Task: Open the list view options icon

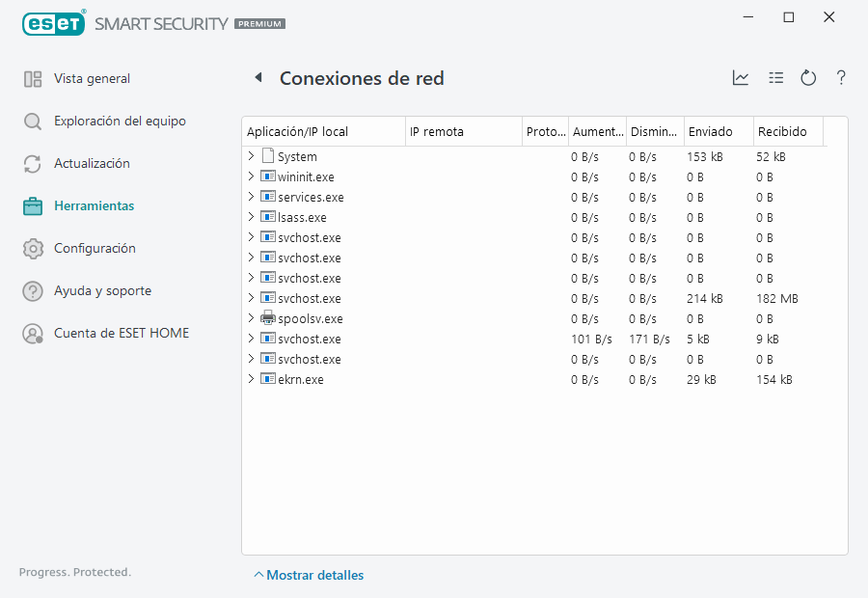Action: [x=775, y=78]
